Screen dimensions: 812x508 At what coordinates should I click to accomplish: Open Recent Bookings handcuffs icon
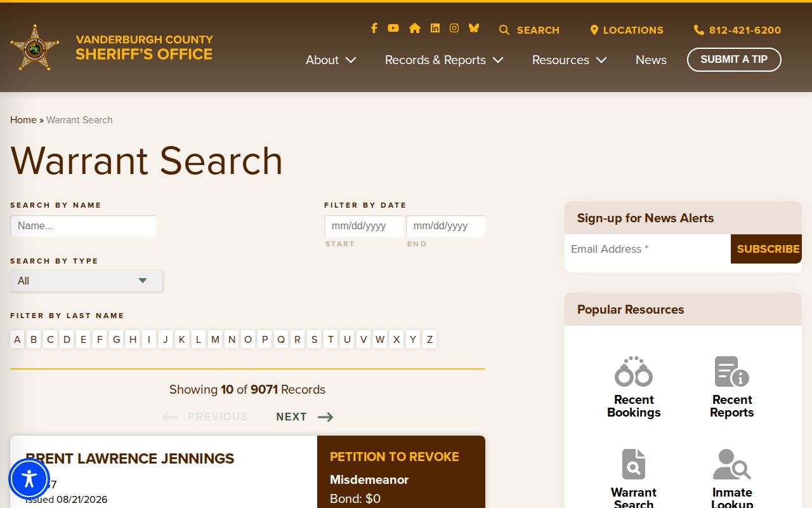634,371
